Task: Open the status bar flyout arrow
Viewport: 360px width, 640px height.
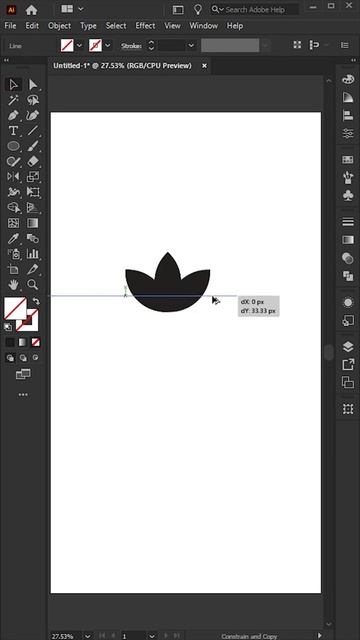Action: tap(320, 636)
